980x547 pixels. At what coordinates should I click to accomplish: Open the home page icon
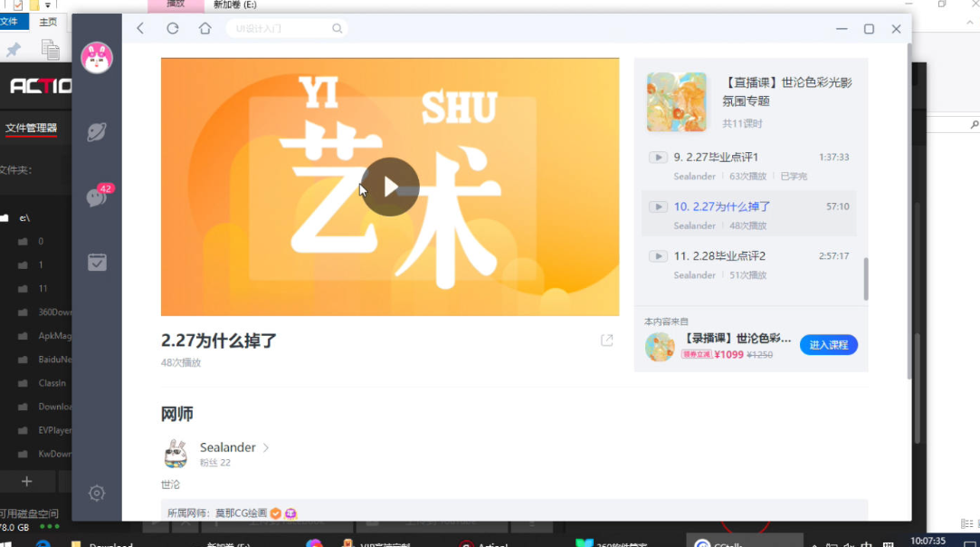205,28
